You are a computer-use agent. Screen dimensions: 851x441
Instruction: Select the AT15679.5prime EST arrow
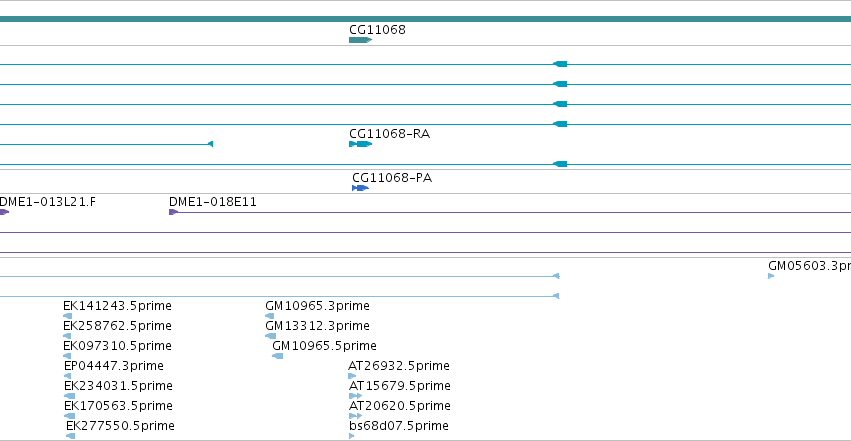355,396
